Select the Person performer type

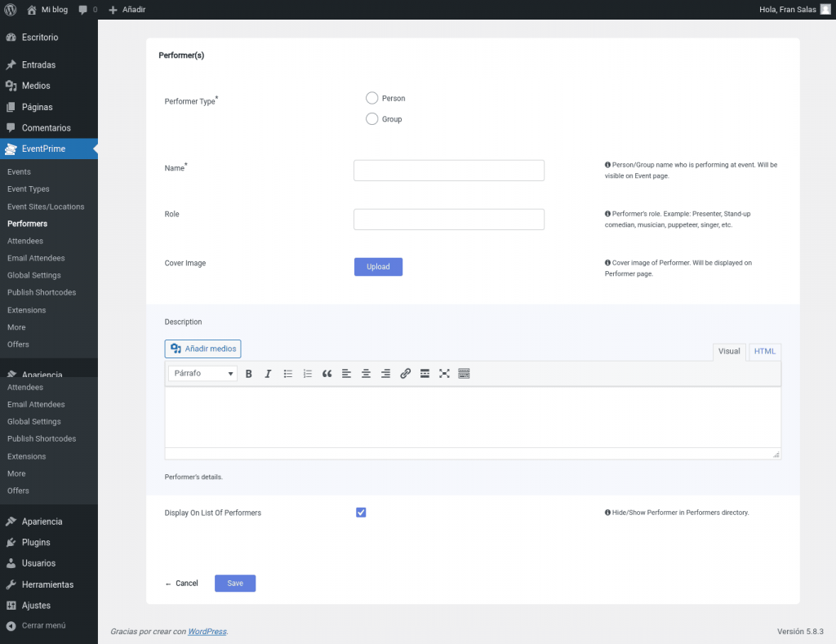(371, 98)
